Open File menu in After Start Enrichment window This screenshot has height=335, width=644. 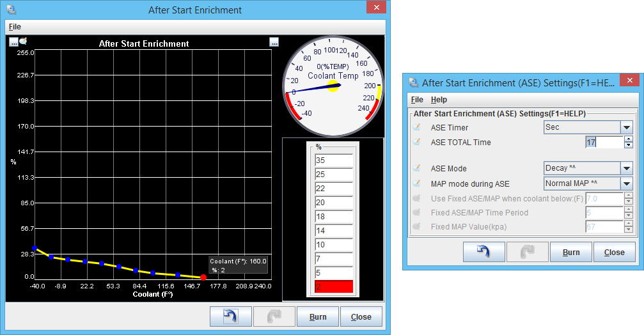point(15,27)
